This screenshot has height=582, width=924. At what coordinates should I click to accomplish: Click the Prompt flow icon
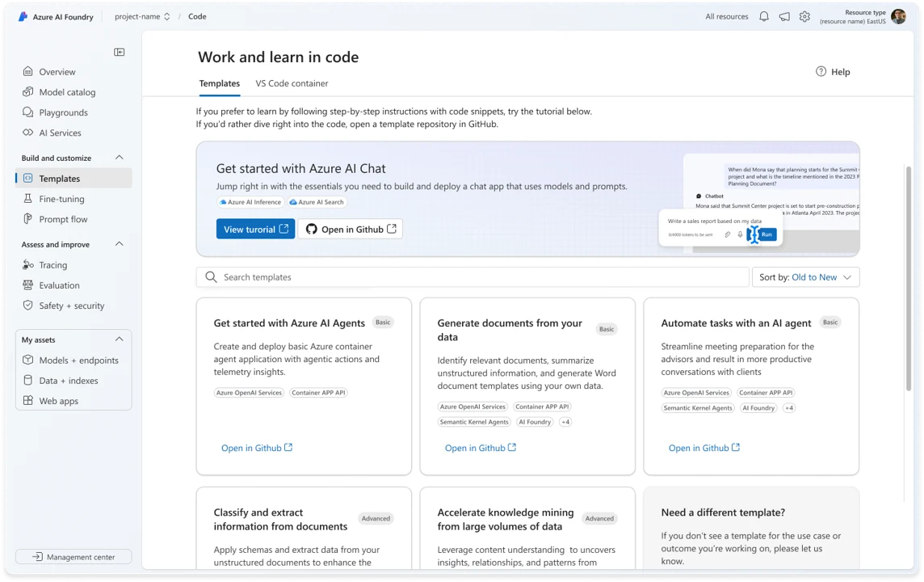click(x=27, y=219)
